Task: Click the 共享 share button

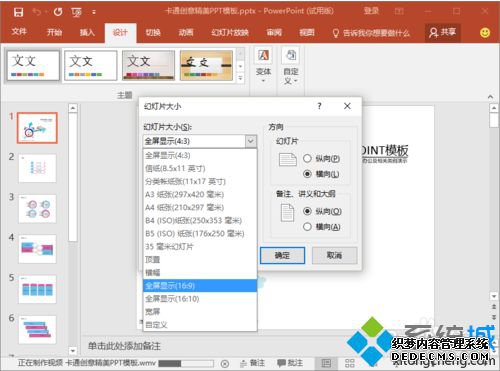Action: click(442, 32)
